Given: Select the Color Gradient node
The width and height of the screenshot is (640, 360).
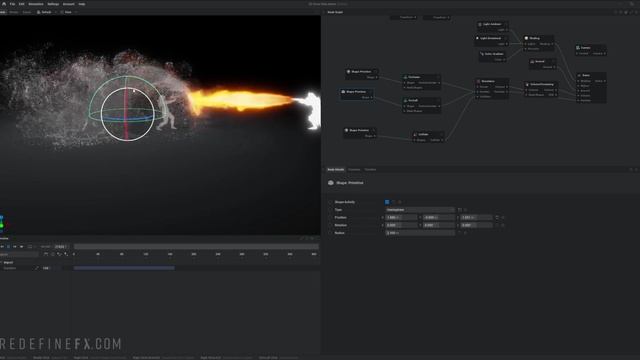Looking at the screenshot, I should [493, 56].
